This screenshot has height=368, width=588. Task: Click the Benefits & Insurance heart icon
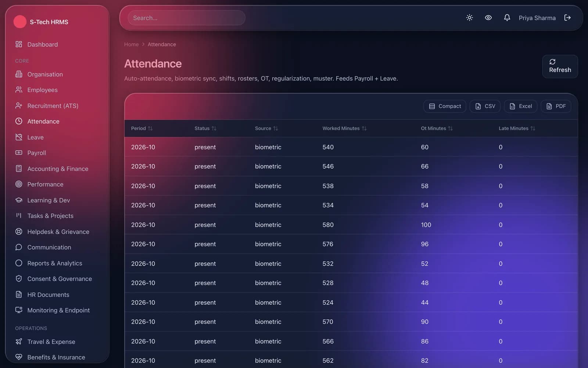pos(19,357)
